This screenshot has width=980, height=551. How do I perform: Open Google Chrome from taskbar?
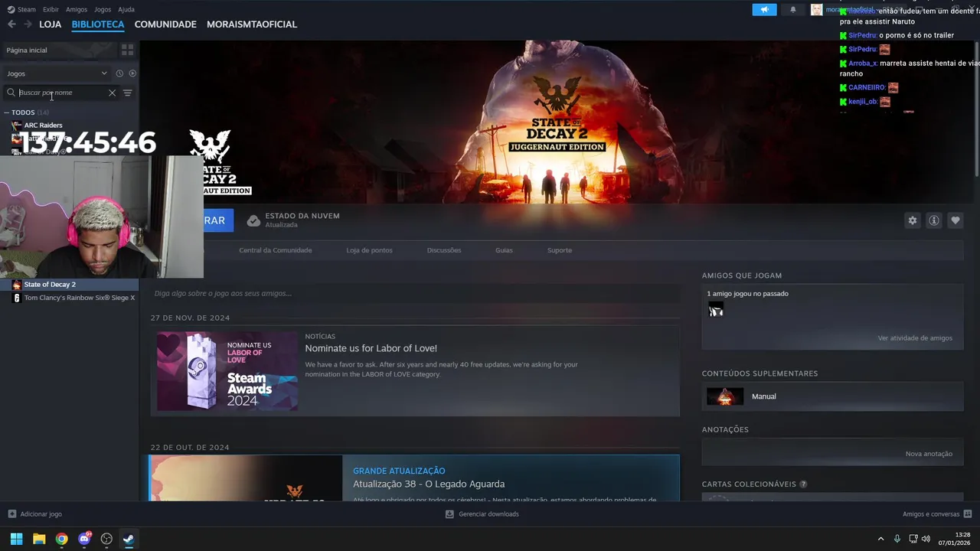pyautogui.click(x=61, y=539)
